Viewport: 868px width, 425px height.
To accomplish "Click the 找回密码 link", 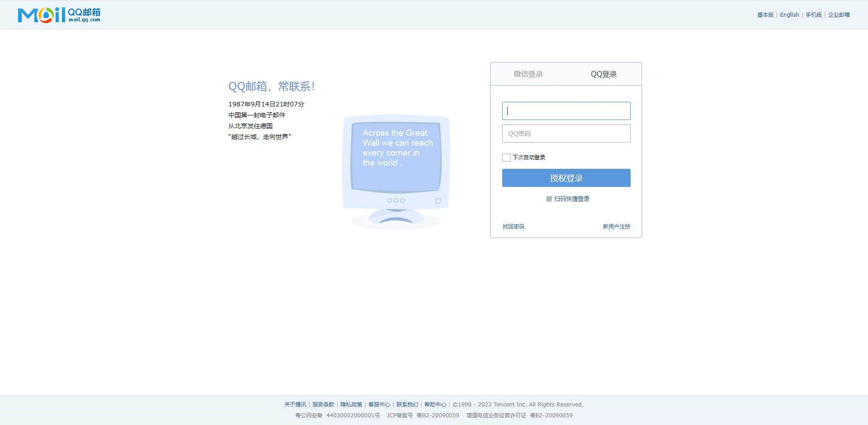I will [x=514, y=227].
